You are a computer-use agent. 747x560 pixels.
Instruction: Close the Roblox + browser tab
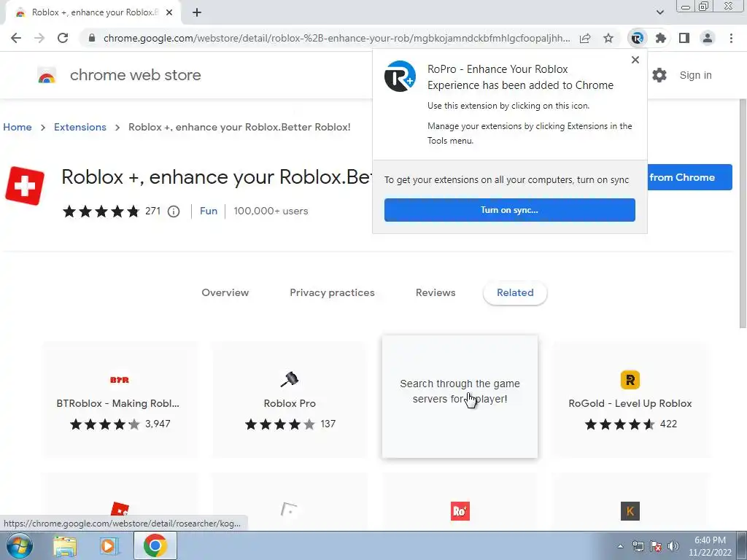coord(169,12)
